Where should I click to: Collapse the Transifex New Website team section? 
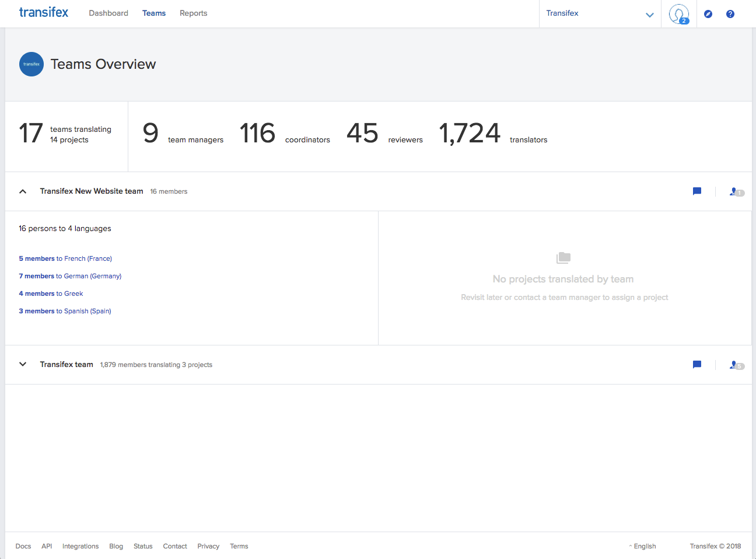23,191
